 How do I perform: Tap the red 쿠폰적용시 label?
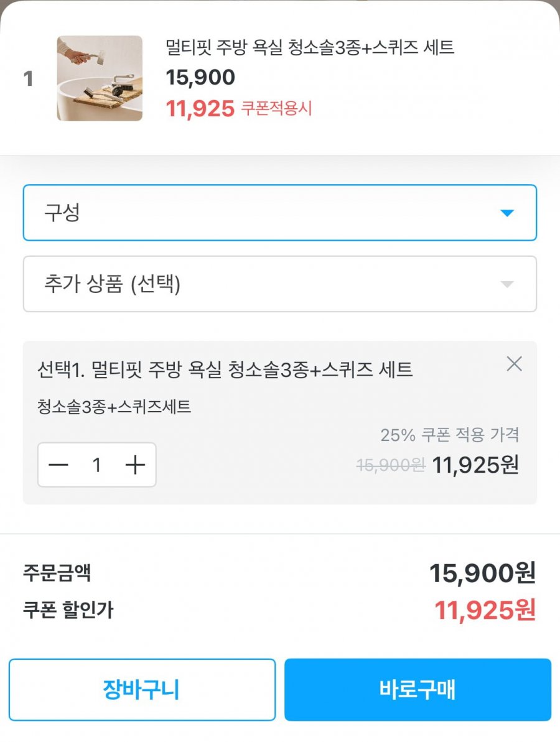pyautogui.click(x=276, y=109)
